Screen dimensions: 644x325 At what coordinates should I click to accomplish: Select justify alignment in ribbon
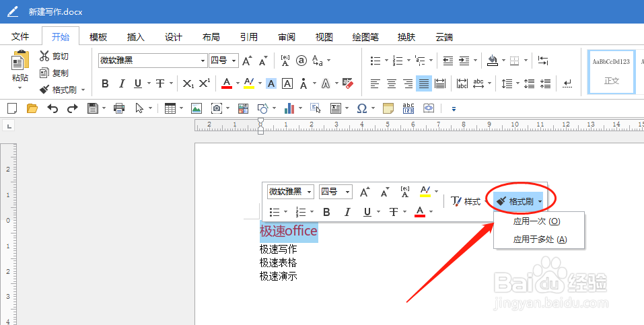click(424, 83)
